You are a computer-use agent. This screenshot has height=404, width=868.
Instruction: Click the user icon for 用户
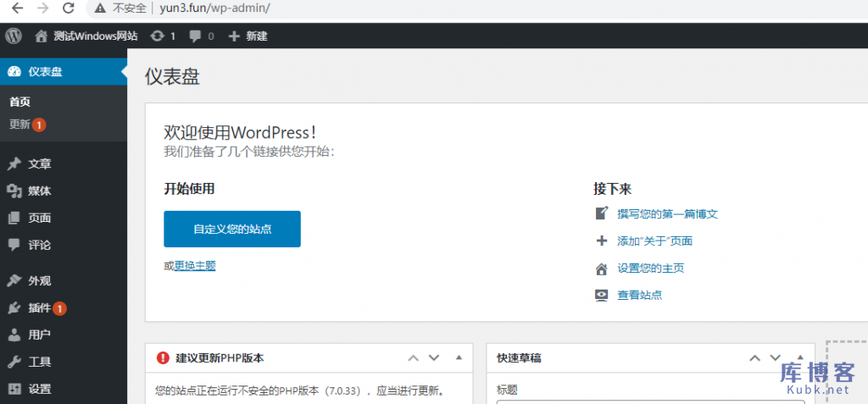pos(14,335)
